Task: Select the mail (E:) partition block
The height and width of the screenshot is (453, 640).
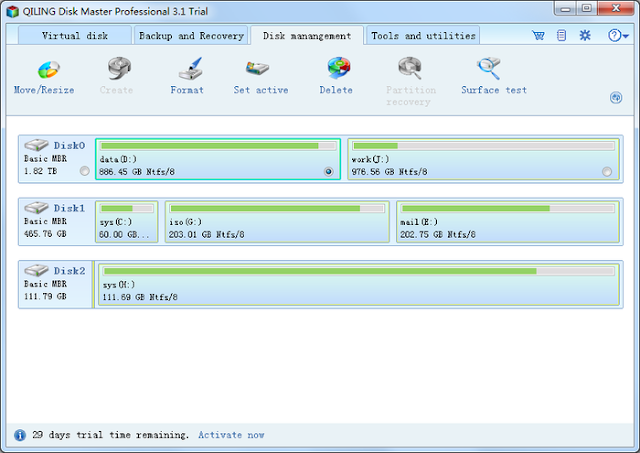Action: coord(508,222)
